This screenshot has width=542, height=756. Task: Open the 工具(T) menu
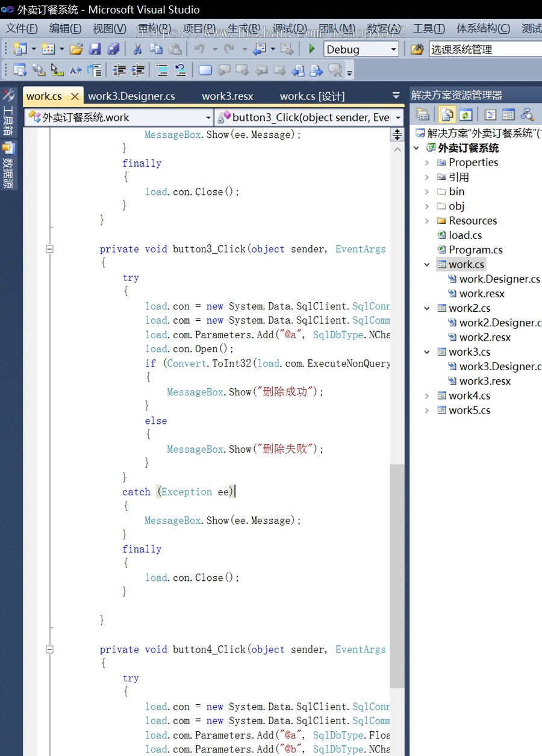tap(429, 28)
